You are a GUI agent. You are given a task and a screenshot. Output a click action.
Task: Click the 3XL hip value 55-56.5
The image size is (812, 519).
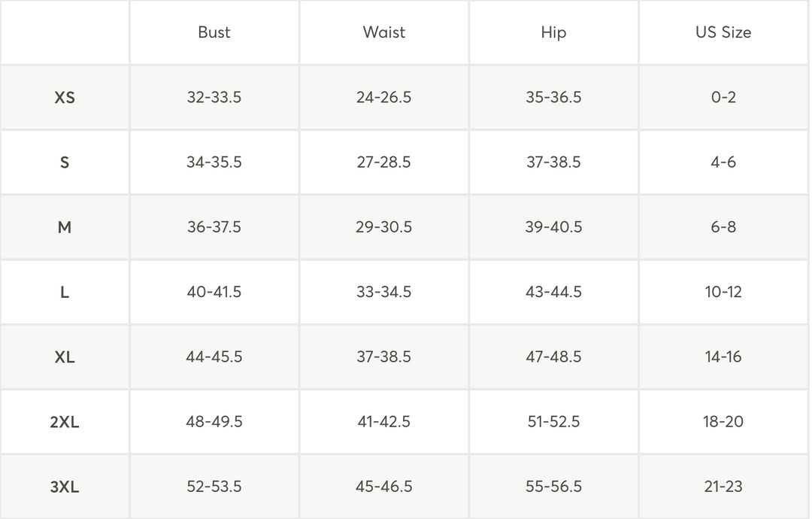coord(553,487)
